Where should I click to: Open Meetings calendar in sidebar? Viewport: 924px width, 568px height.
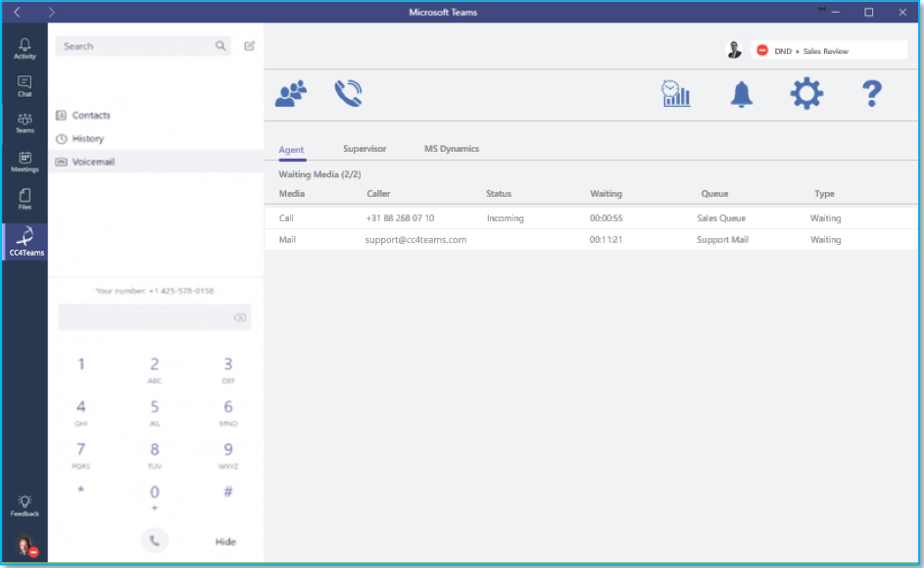coord(24,162)
